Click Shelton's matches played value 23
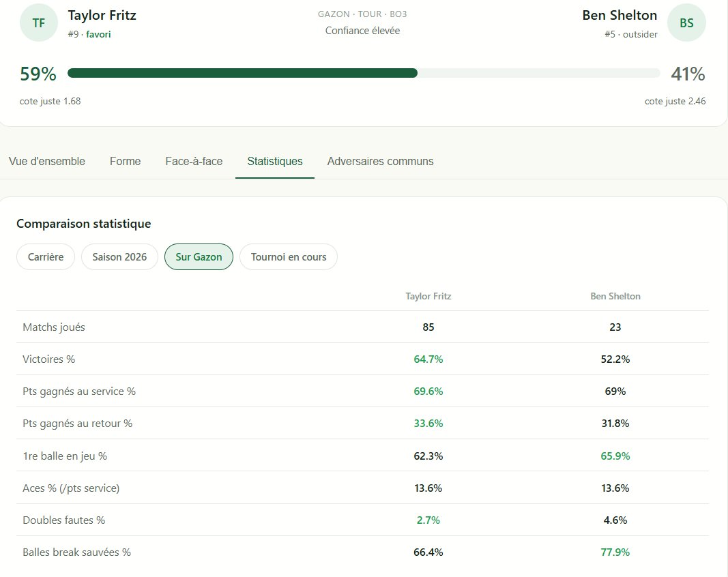728x577 pixels. coord(615,327)
